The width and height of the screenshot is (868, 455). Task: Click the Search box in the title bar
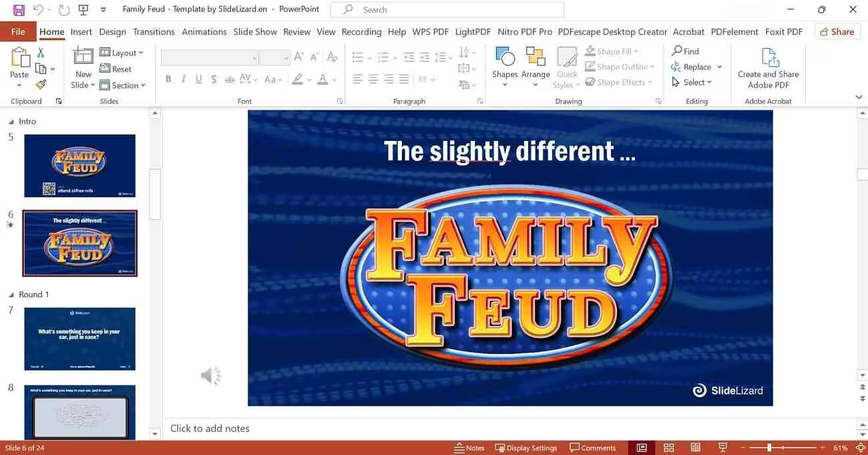point(447,9)
